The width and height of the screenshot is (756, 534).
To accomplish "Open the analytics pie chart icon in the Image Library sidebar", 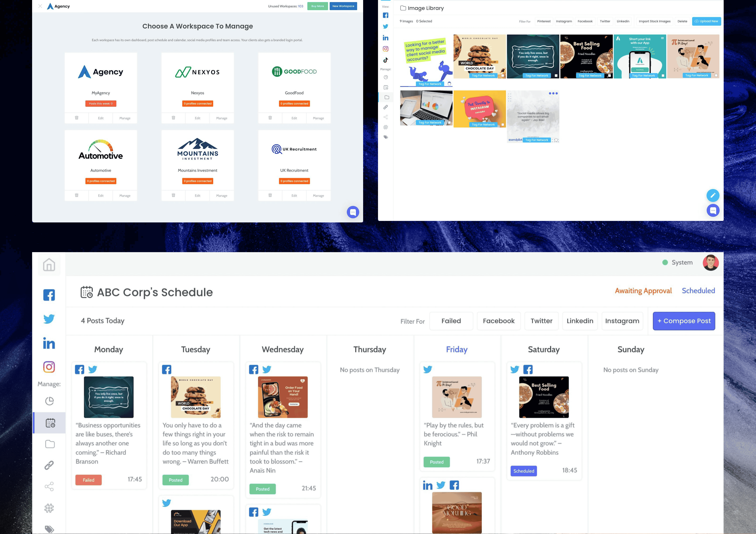I will point(386,77).
